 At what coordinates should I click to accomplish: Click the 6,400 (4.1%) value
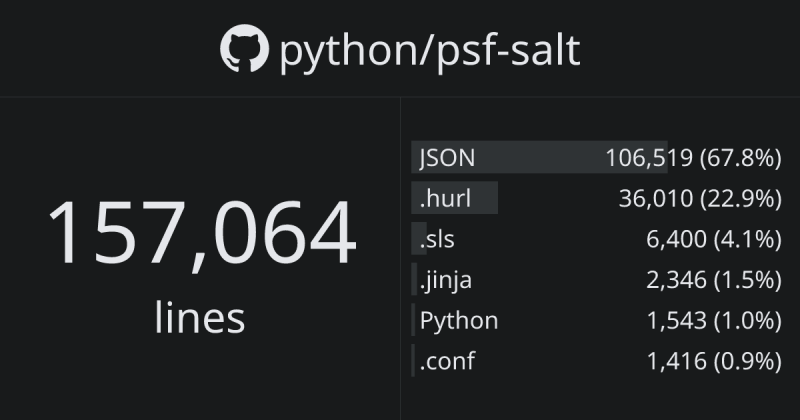(714, 239)
